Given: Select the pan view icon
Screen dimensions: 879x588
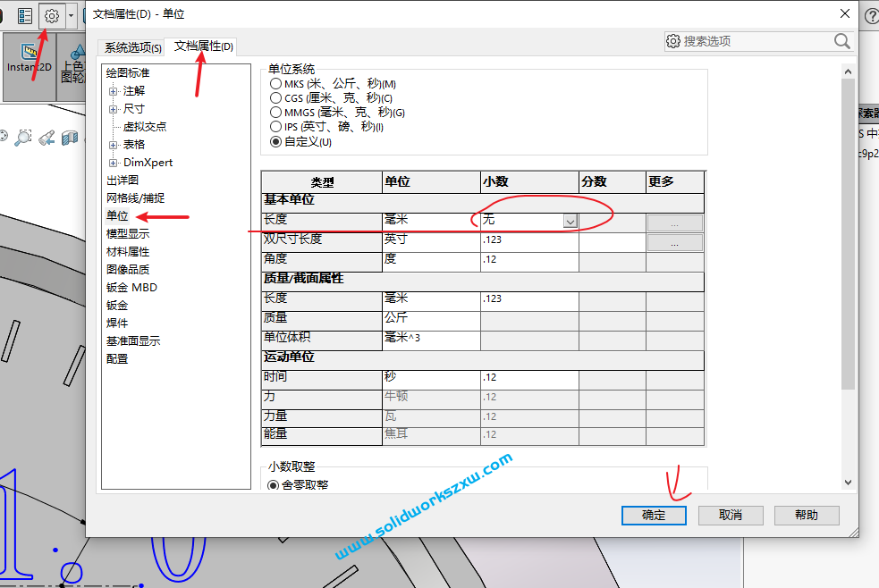Looking at the screenshot, I should tap(4, 137).
